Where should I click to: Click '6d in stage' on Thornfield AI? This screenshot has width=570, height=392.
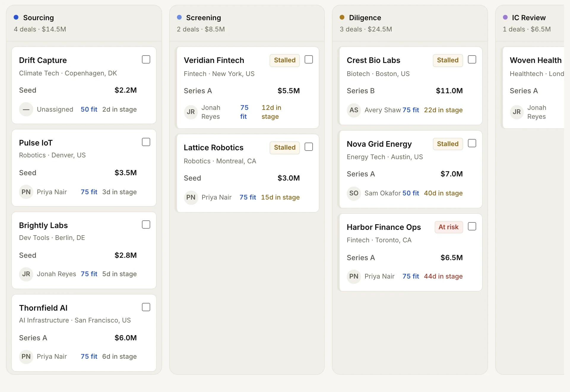[x=119, y=356]
